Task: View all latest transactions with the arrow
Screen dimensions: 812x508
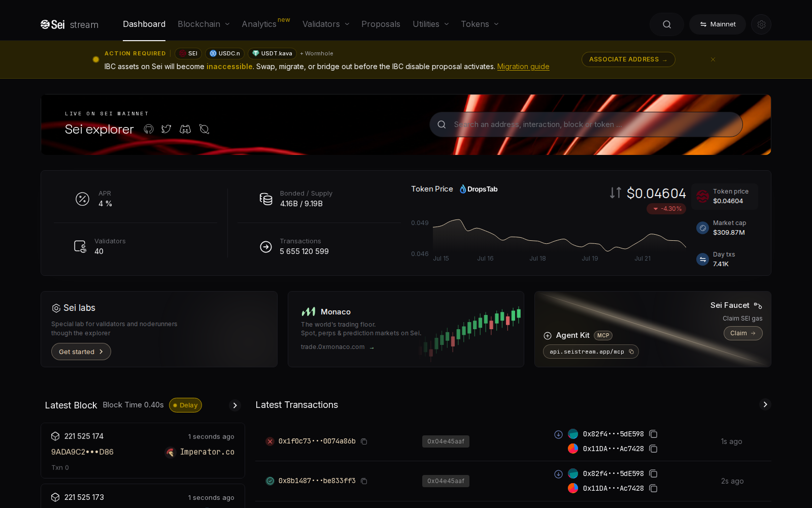Action: click(765, 404)
